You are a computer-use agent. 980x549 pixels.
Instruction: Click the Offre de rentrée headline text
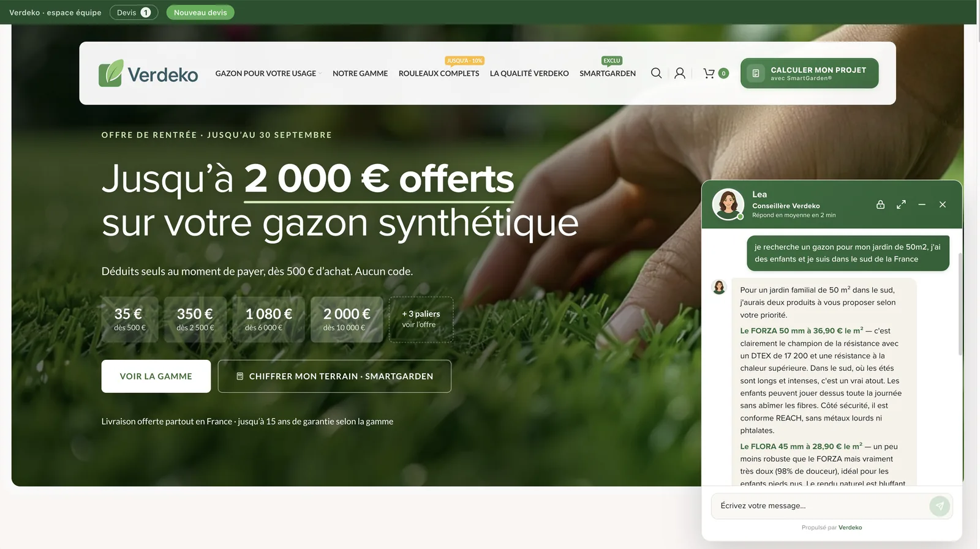(217, 135)
